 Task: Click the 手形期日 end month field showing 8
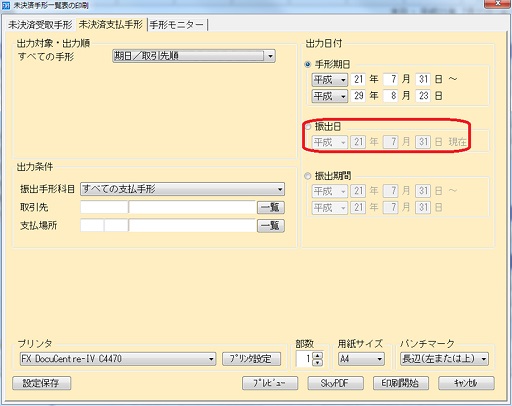pyautogui.click(x=391, y=96)
